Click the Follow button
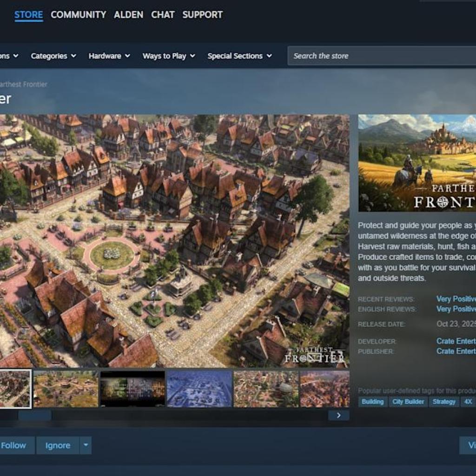 click(14, 445)
